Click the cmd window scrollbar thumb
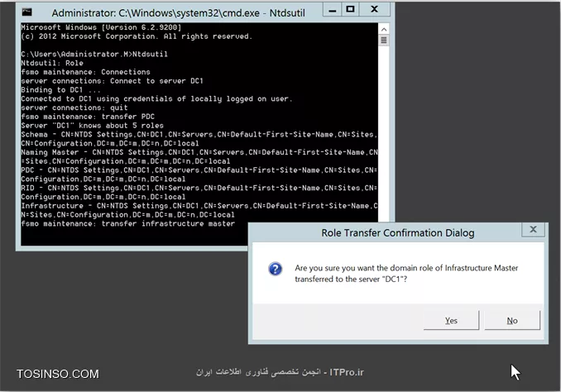561x392 pixels. (384, 40)
